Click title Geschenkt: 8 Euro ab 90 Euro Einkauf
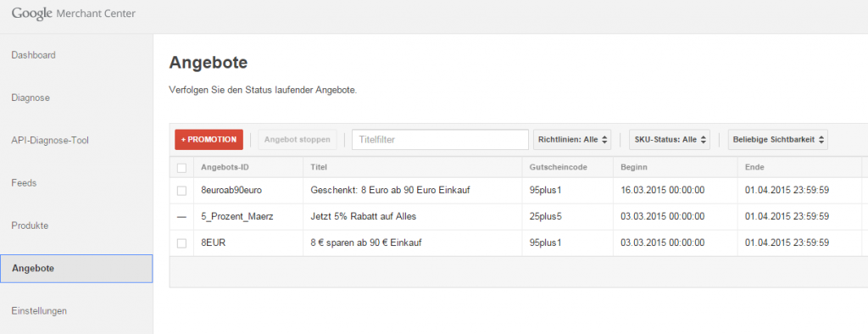This screenshot has width=868, height=334. (391, 191)
